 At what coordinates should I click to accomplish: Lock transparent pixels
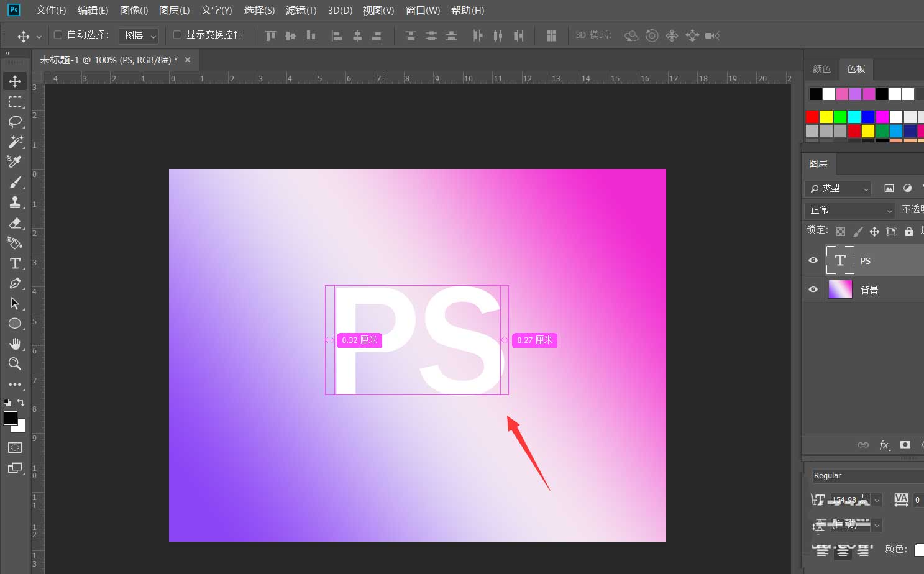tap(841, 231)
